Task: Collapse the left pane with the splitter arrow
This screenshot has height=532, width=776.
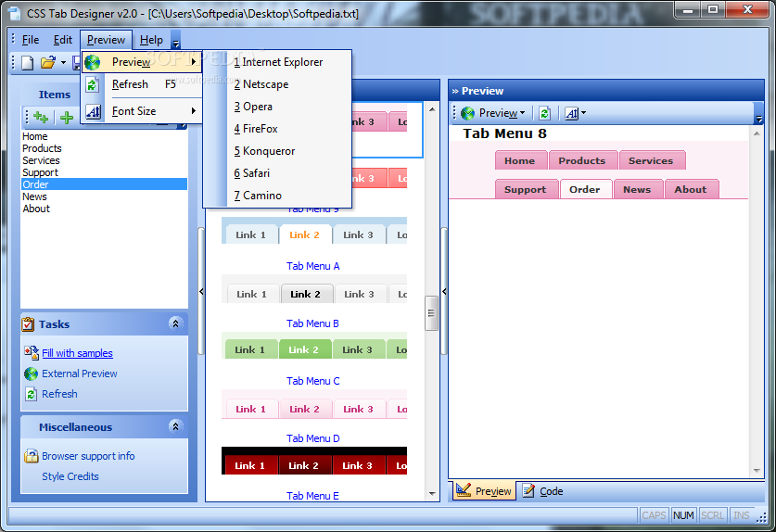Action: [201, 291]
